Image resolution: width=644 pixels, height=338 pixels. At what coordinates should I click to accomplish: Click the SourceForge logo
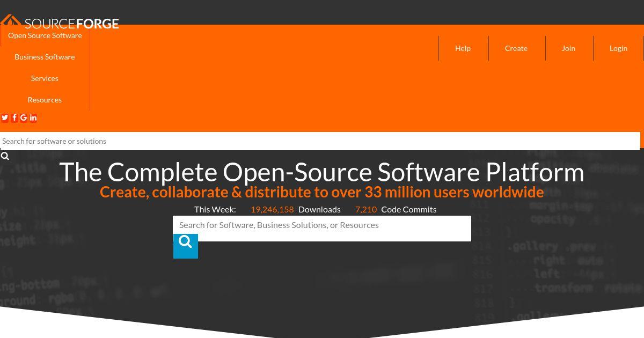(x=60, y=22)
